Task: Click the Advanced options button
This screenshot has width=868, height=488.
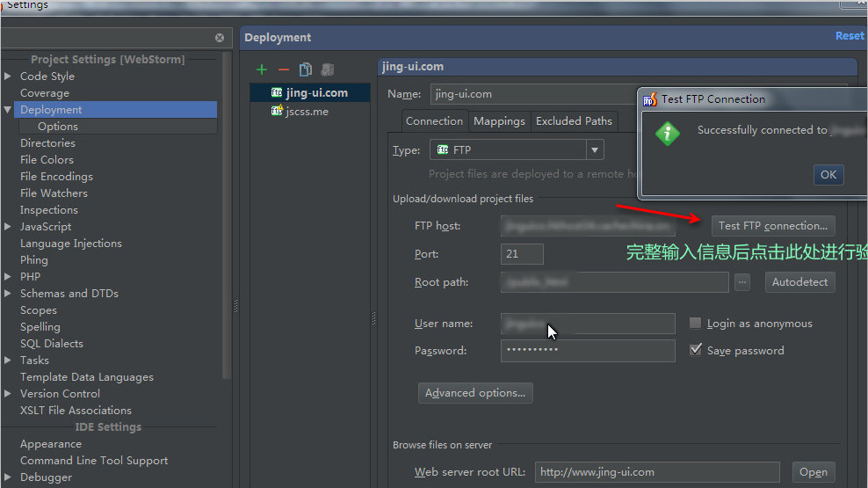Action: coord(475,393)
